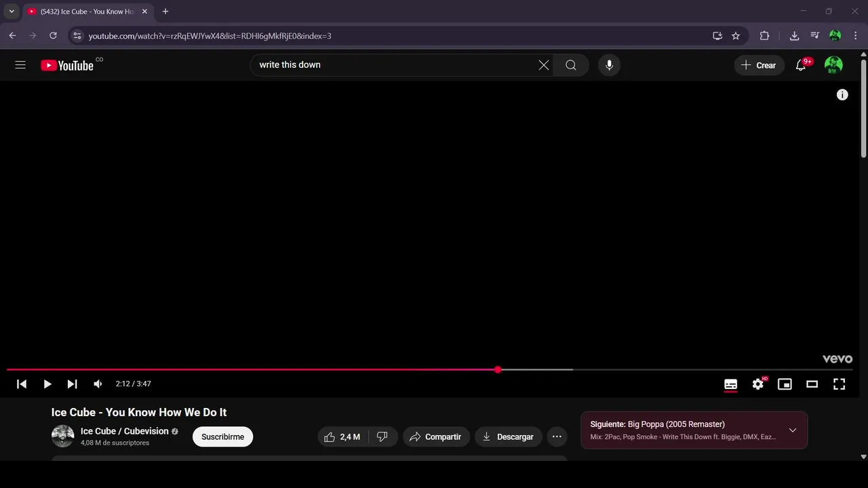Image resolution: width=868 pixels, height=488 pixels.
Task: Click the Siguiente: Big Poppa (2005 Remaster) title
Action: click(x=657, y=424)
